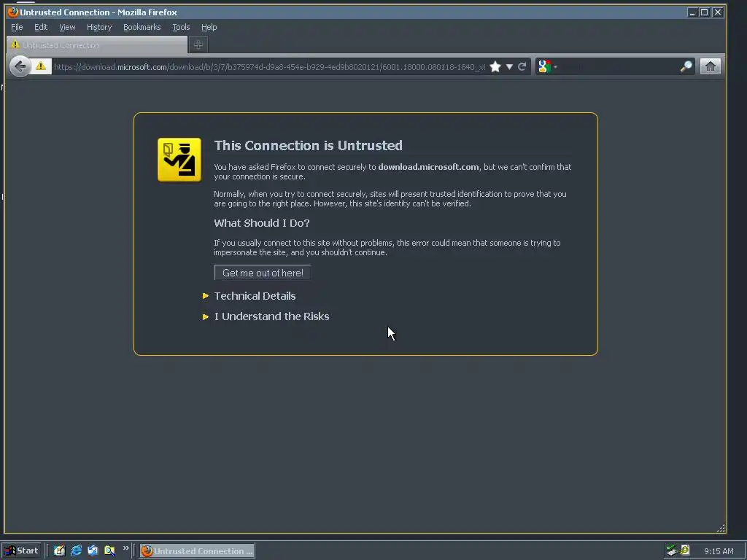
Task: Click the This Connection is Untrusted heading
Action: [x=309, y=145]
